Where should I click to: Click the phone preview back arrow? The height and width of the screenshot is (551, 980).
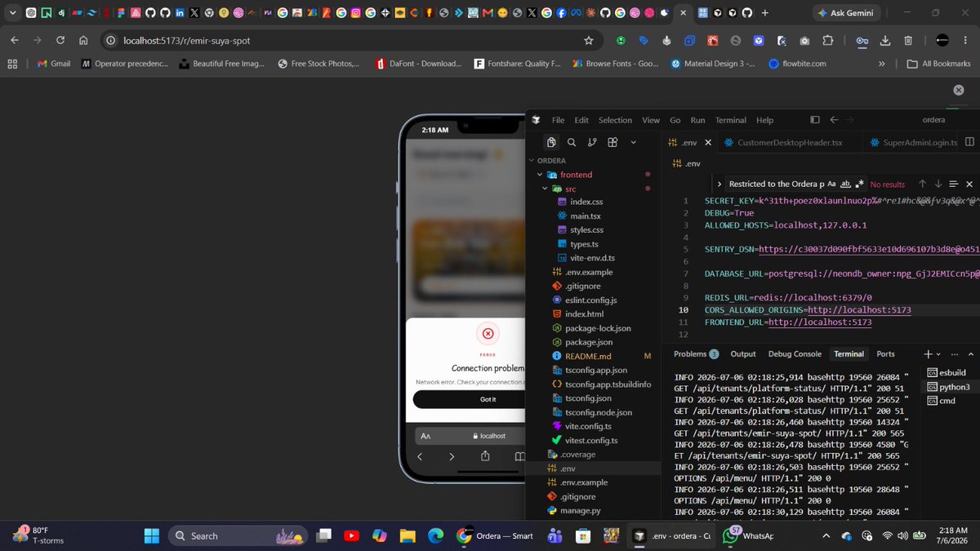[x=420, y=456]
